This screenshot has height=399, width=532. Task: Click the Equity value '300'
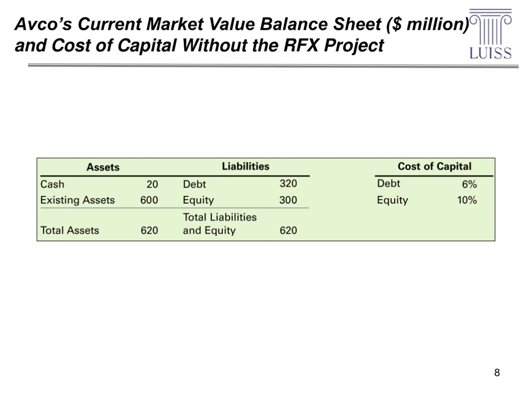(288, 200)
